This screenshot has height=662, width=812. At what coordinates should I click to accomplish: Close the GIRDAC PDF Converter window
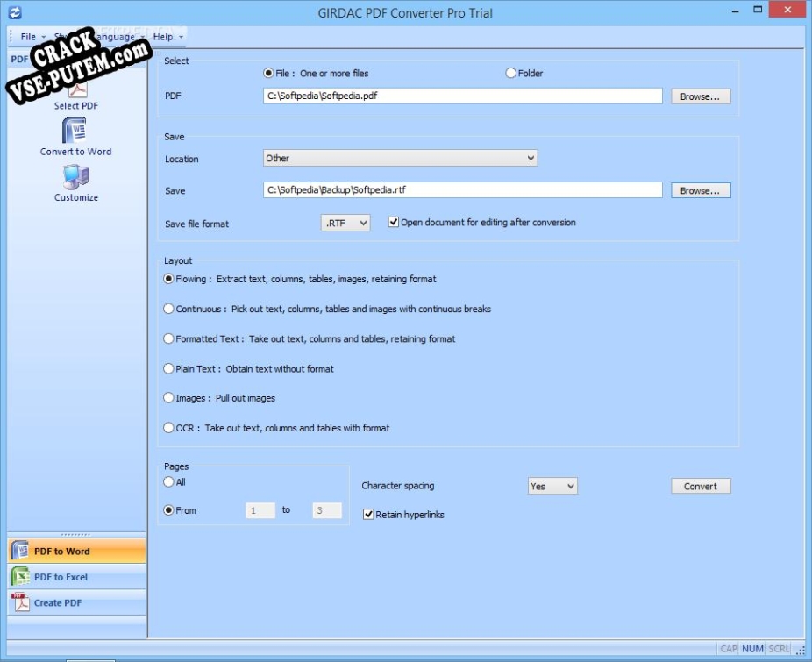tap(787, 10)
